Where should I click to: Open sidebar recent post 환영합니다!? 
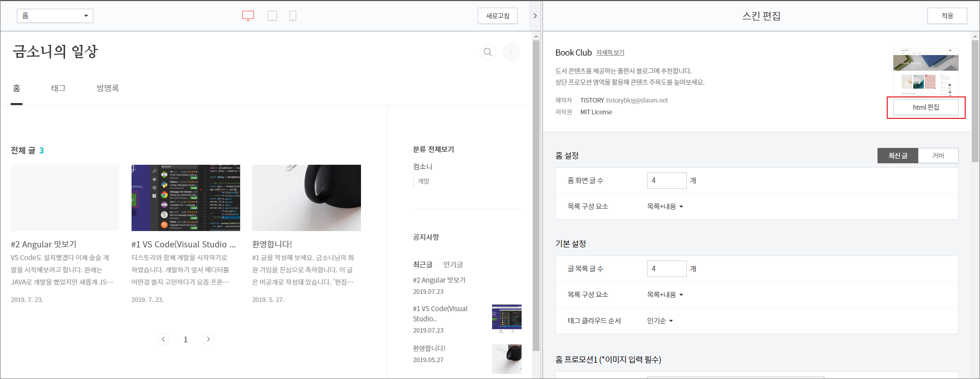point(429,348)
